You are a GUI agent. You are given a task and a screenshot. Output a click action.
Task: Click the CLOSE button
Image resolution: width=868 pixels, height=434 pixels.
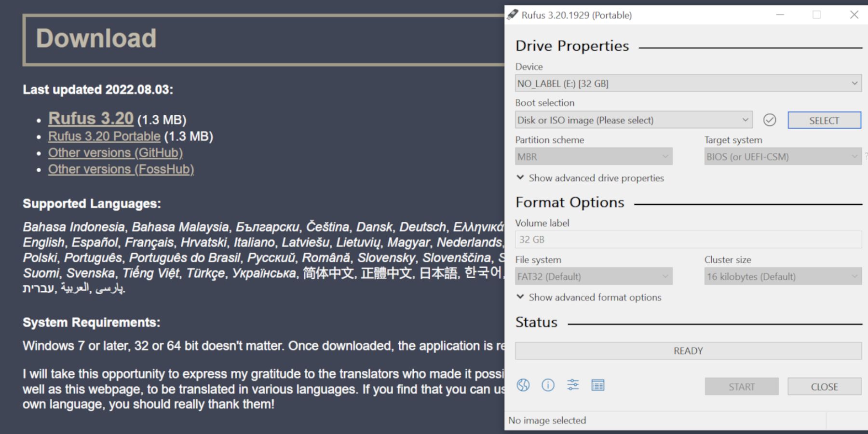tap(824, 387)
